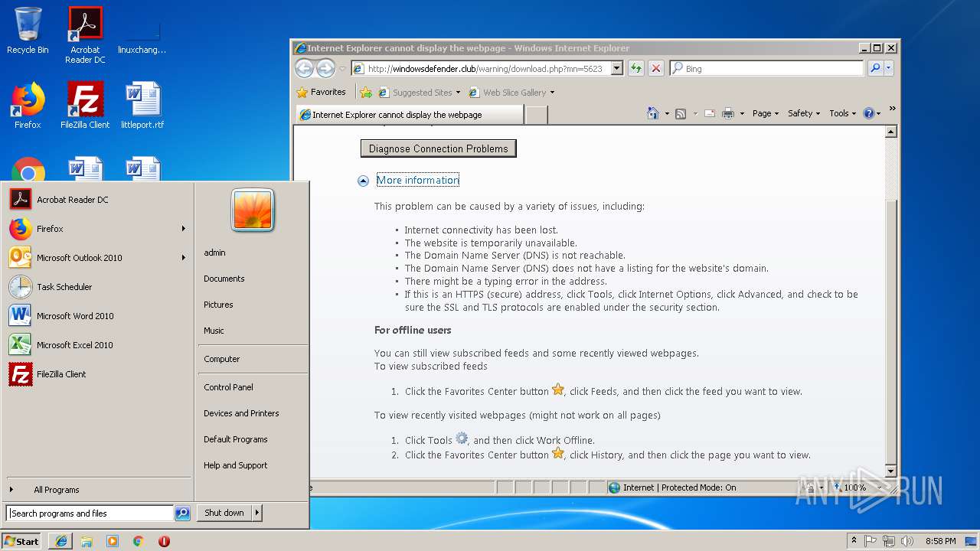Launch Microsoft Excel 2010 from Start menu

[x=96, y=345]
